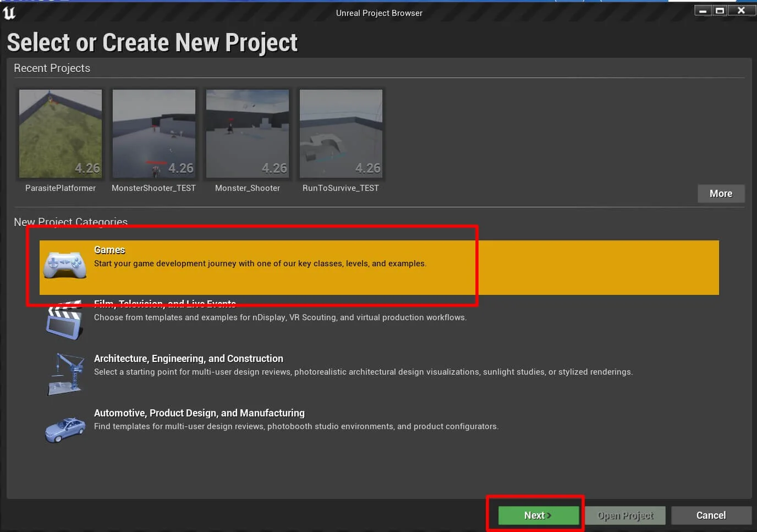The height and width of the screenshot is (532, 757).
Task: Minimize the Unreal Project Browser window
Action: coord(703,10)
